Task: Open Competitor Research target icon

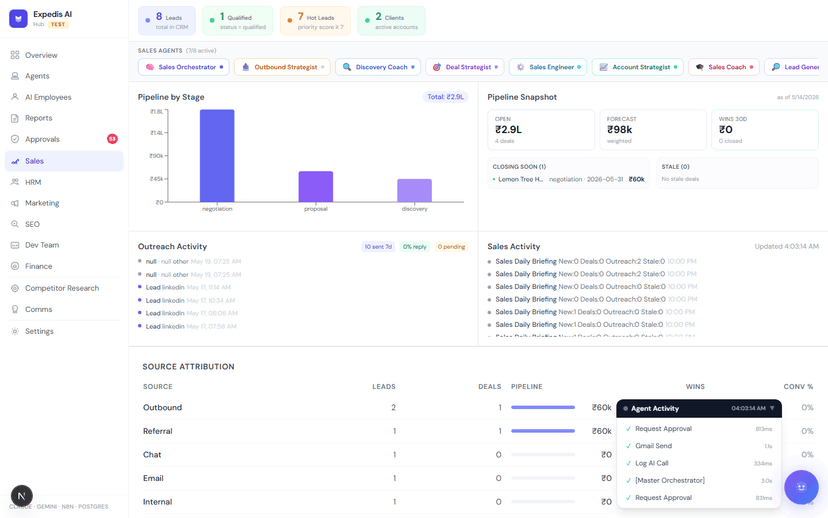Action: tap(15, 288)
